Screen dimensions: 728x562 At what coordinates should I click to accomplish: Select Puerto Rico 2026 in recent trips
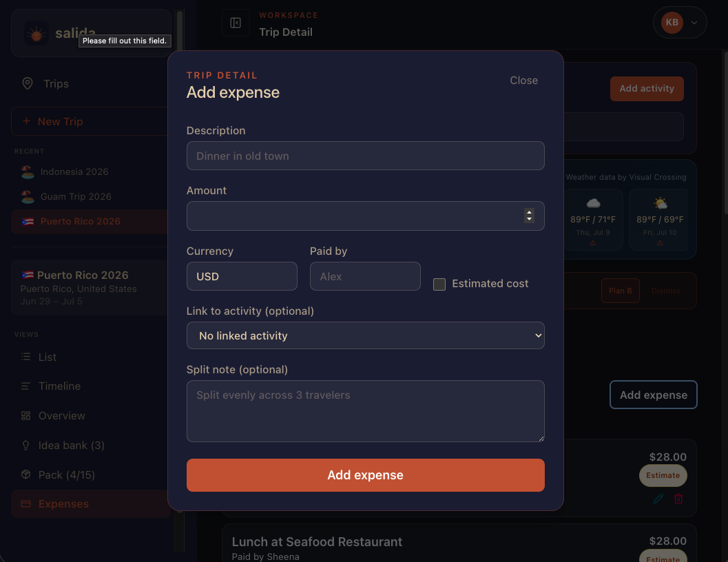89,222
